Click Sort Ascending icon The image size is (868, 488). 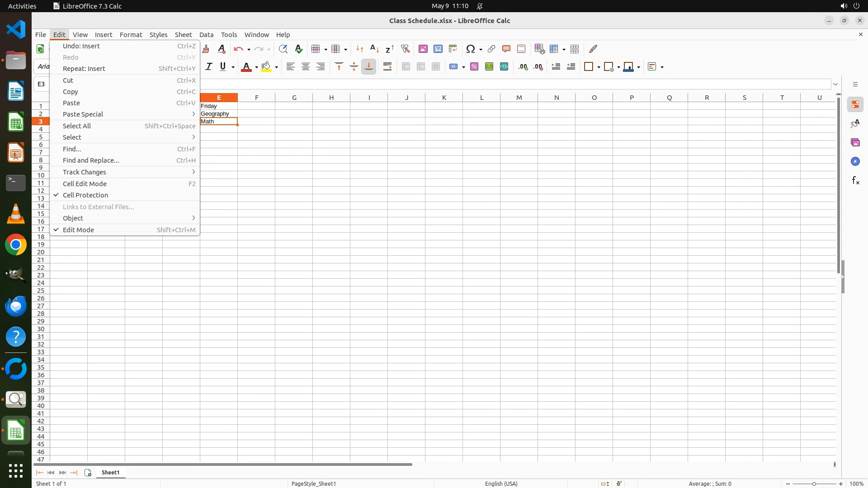374,49
